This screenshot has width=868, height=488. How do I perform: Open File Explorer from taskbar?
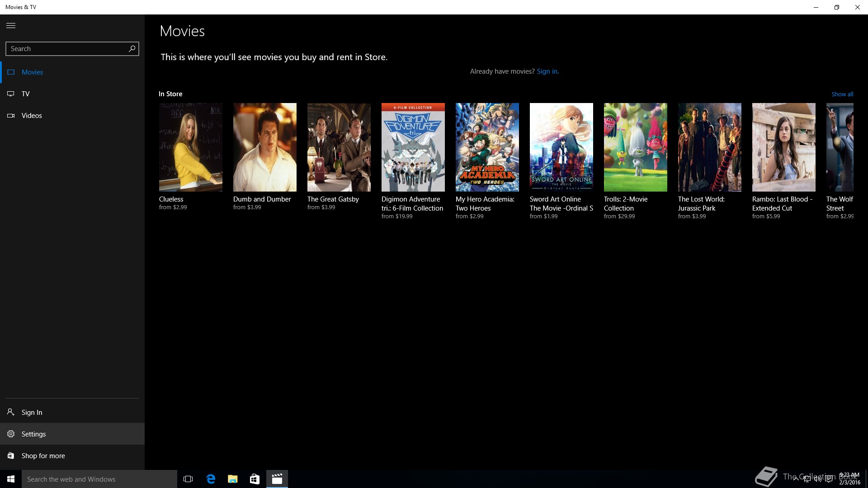232,479
